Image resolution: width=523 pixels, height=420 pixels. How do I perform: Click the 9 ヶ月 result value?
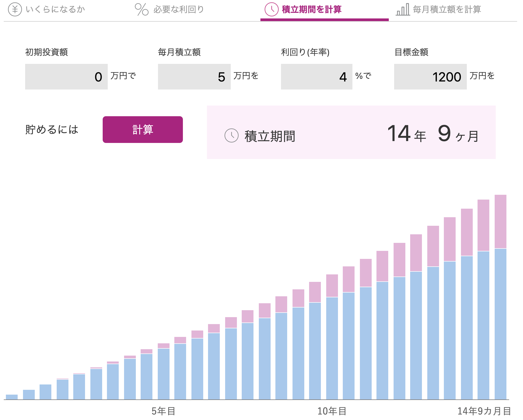[458, 134]
